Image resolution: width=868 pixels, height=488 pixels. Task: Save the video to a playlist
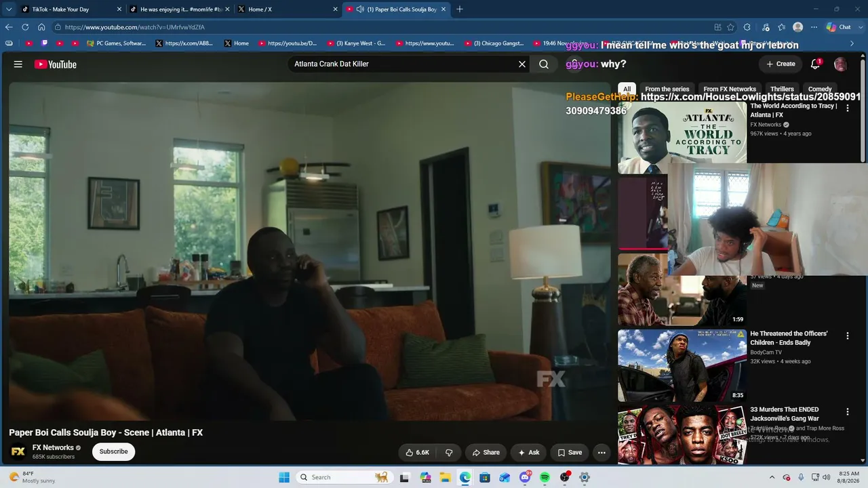570,453
